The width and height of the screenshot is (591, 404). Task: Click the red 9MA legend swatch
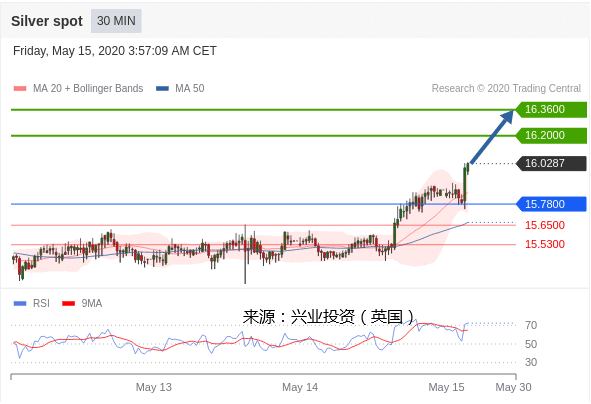coord(68,303)
